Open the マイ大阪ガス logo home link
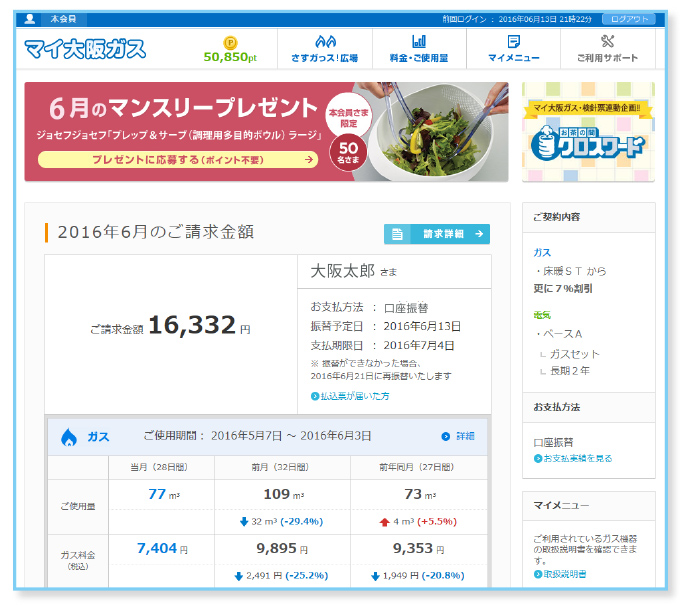Image resolution: width=680 pixels, height=605 pixels. [x=85, y=49]
